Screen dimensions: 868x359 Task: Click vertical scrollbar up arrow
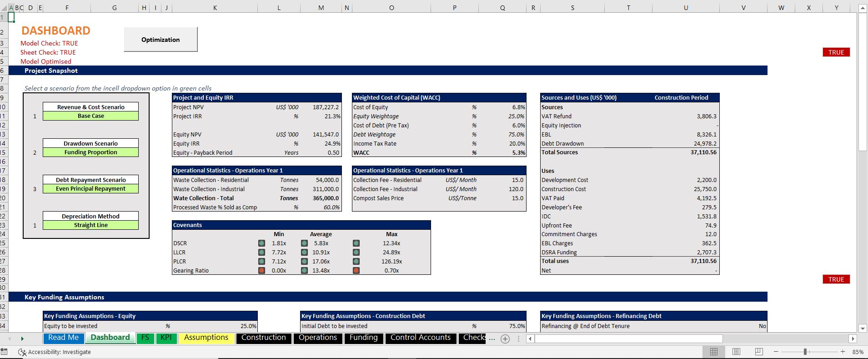point(862,8)
